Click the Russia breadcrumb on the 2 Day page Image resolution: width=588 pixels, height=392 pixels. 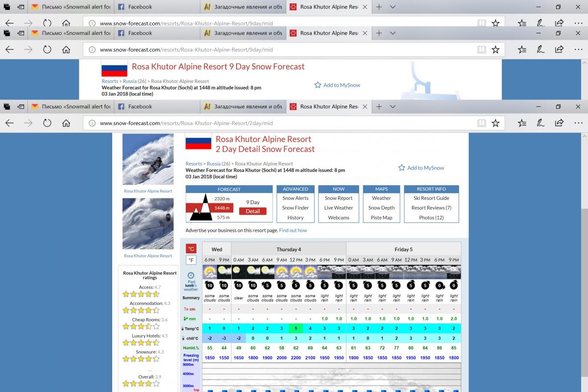214,164
